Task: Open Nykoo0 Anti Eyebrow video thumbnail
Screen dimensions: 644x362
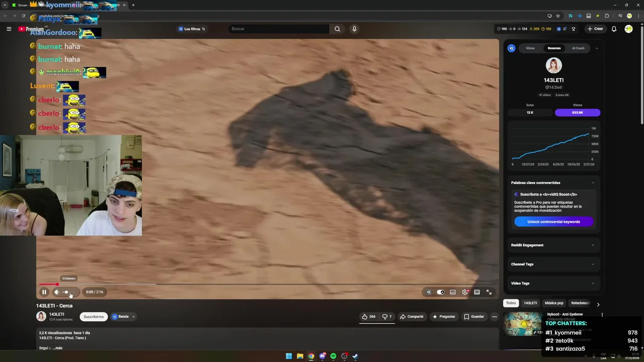Action: point(523,324)
